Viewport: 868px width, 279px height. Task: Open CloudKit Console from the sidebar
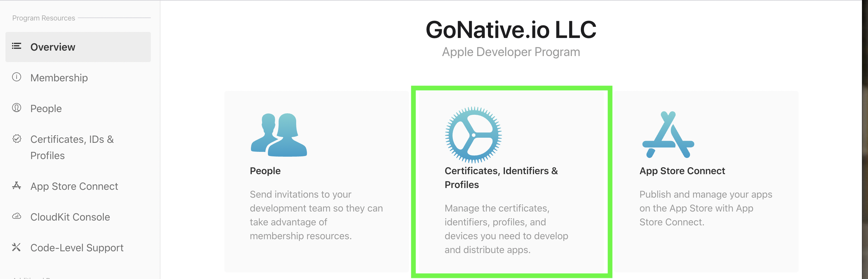pos(70,217)
